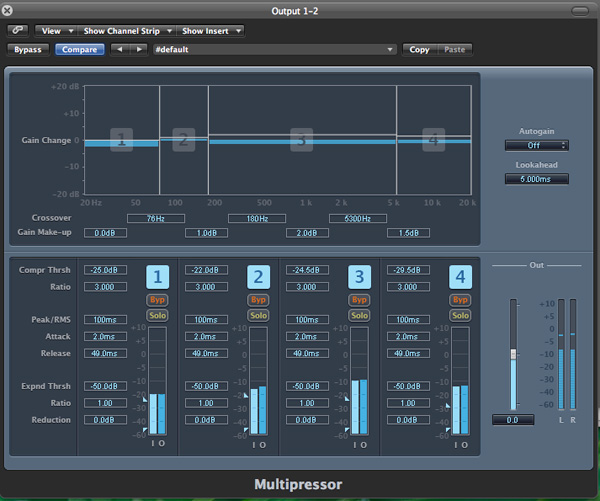
Task: Click the -29.5dB compressor threshold field
Action: [408, 270]
